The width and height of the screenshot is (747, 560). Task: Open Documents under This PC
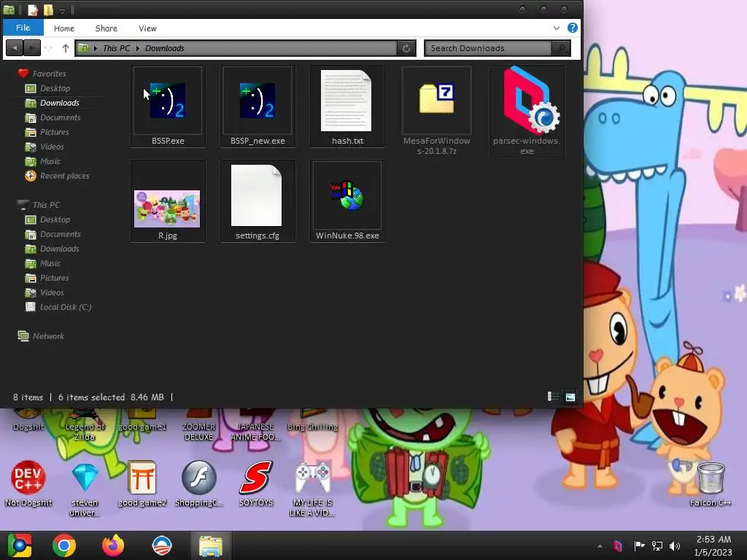tap(53, 234)
